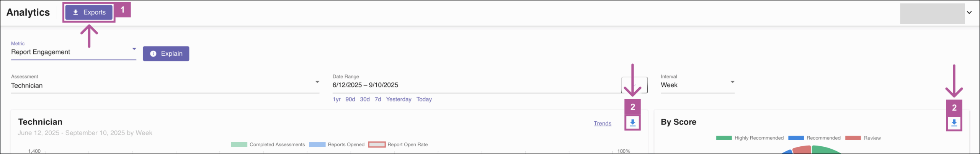Toggle Reports Opened legend swatch

pos(317,145)
